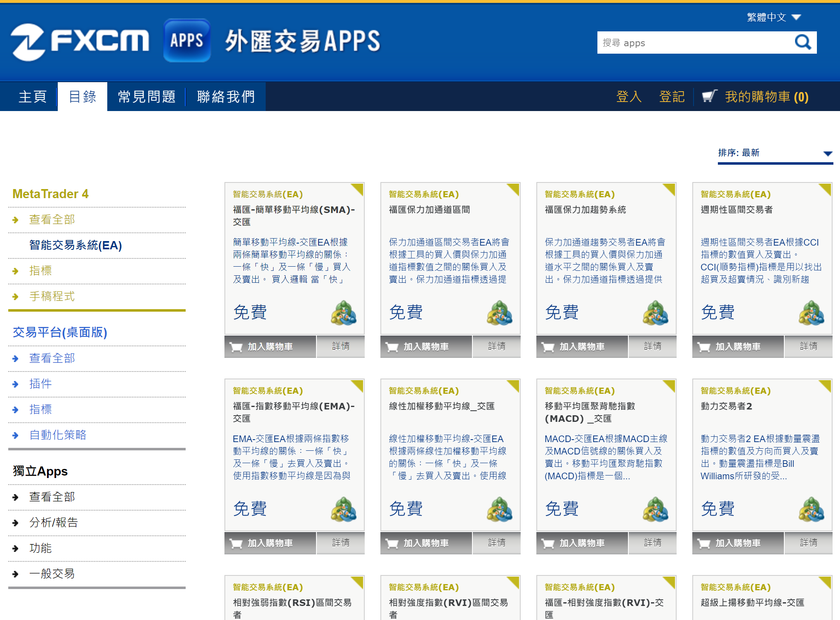Select 查看全部 under 獨立Apps

(x=52, y=497)
